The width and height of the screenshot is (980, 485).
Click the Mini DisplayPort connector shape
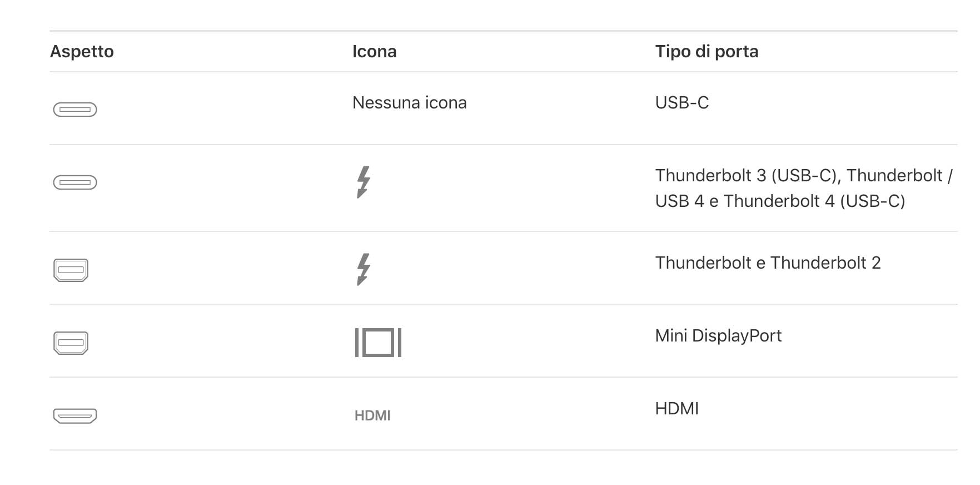pos(71,343)
